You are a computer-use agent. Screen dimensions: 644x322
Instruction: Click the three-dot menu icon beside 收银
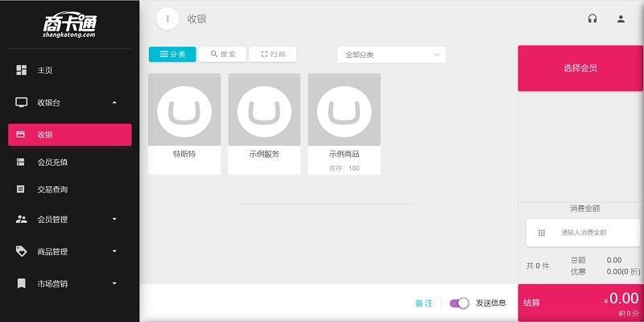click(x=167, y=19)
